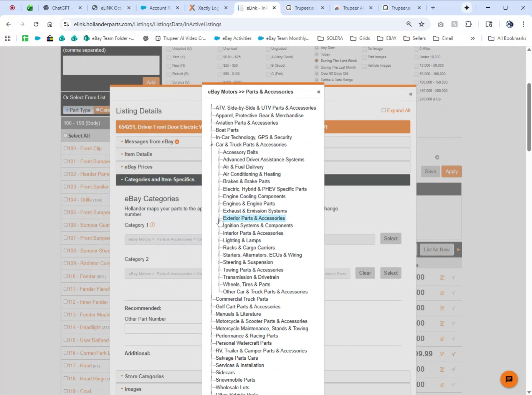Collapse the Car & Truck Parts & Accessories node
The image size is (532, 395).
(211, 145)
